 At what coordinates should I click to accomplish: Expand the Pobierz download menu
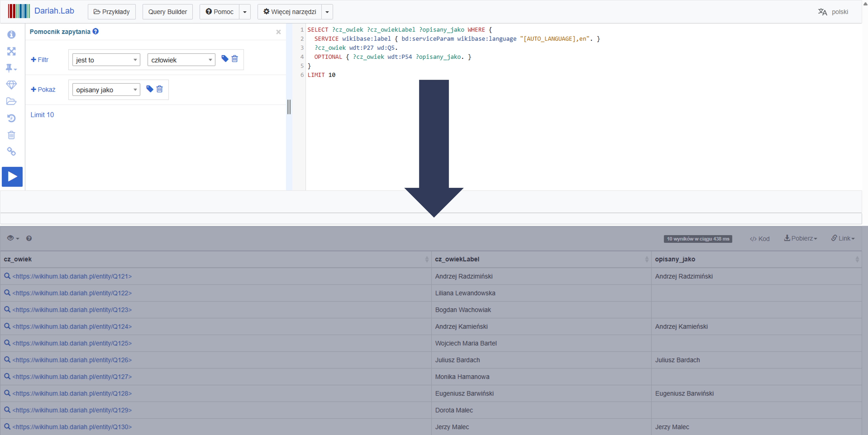pyautogui.click(x=800, y=238)
